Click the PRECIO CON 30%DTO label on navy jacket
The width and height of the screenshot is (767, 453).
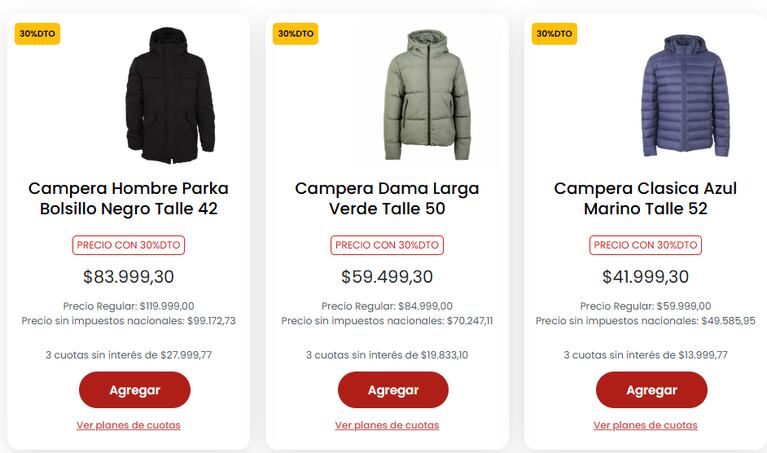pyautogui.click(x=645, y=245)
